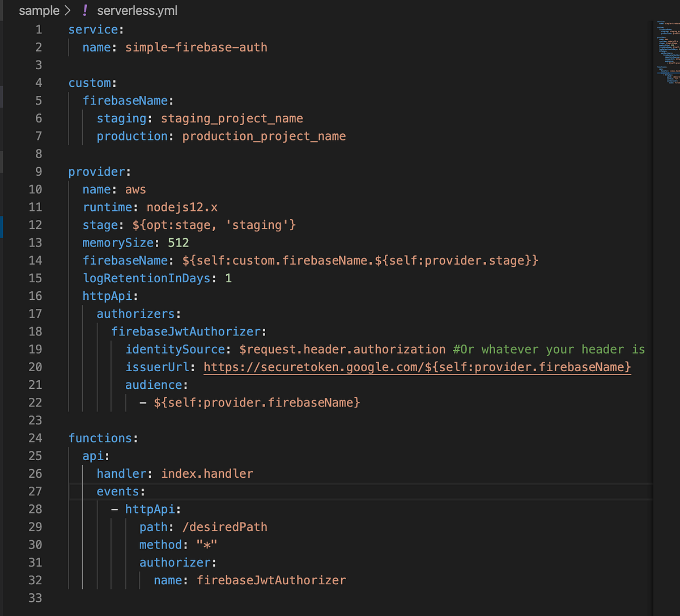Select the aws value on line 10
The height and width of the screenshot is (616, 680).
pos(135,189)
